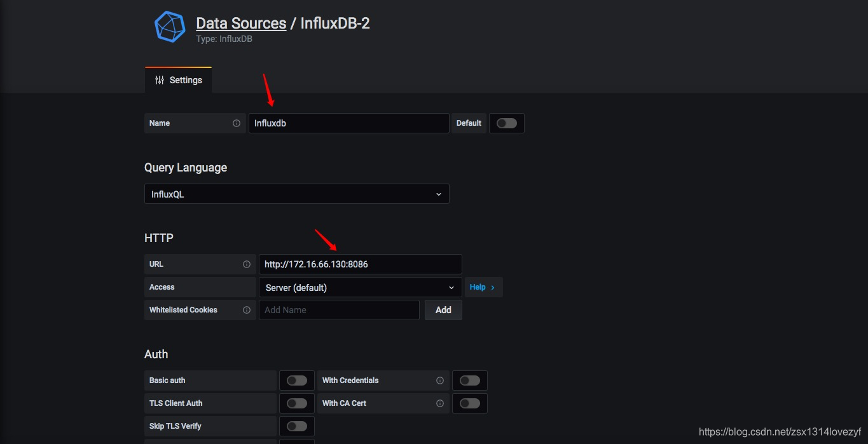868x444 pixels.
Task: Click the 'Basic auth' label
Action: (x=167, y=380)
